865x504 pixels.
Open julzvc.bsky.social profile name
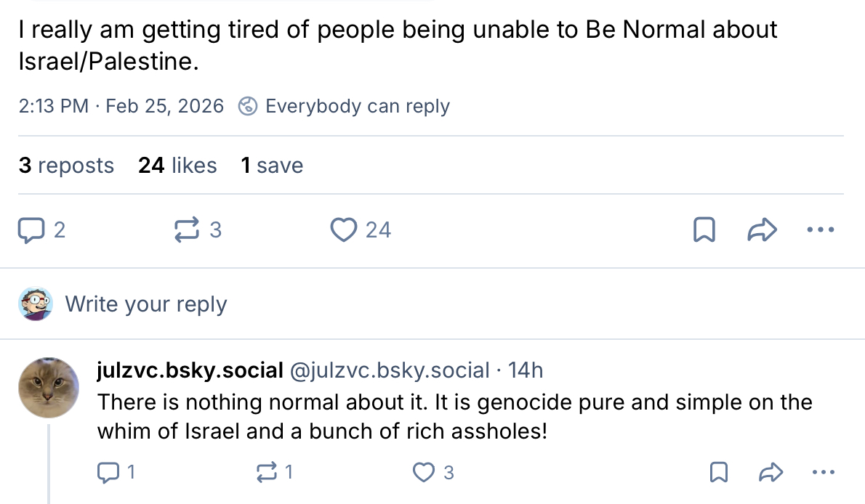pyautogui.click(x=190, y=370)
